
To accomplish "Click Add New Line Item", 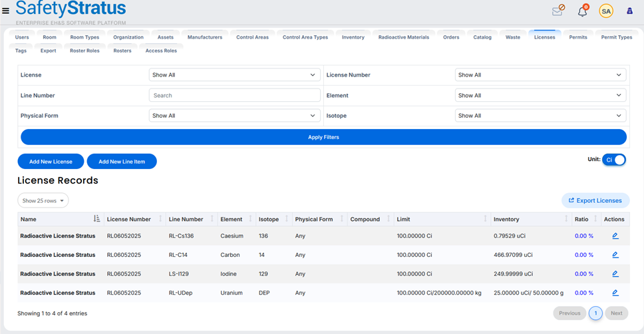I will click(122, 162).
